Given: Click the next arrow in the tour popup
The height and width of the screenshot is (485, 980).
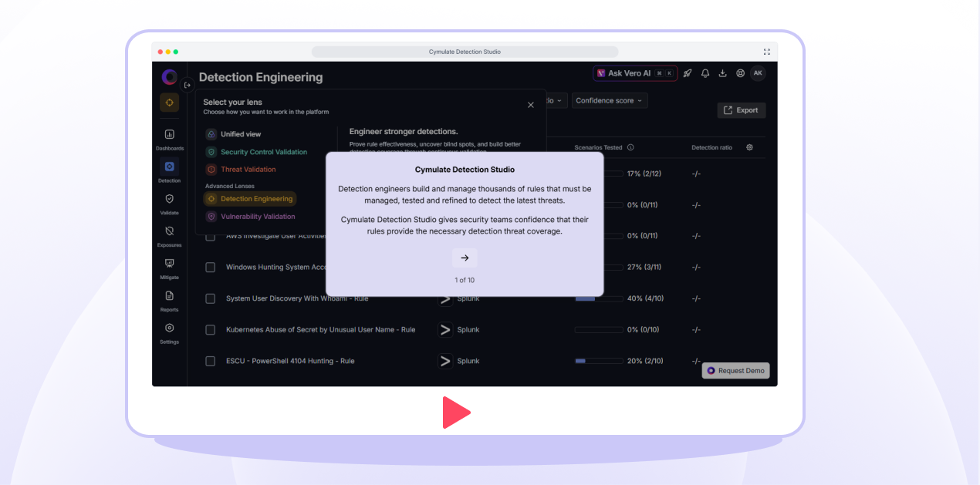Looking at the screenshot, I should point(465,258).
